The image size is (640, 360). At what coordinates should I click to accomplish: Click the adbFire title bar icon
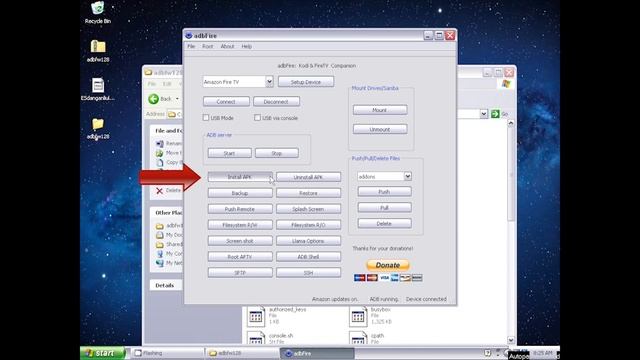click(x=189, y=36)
